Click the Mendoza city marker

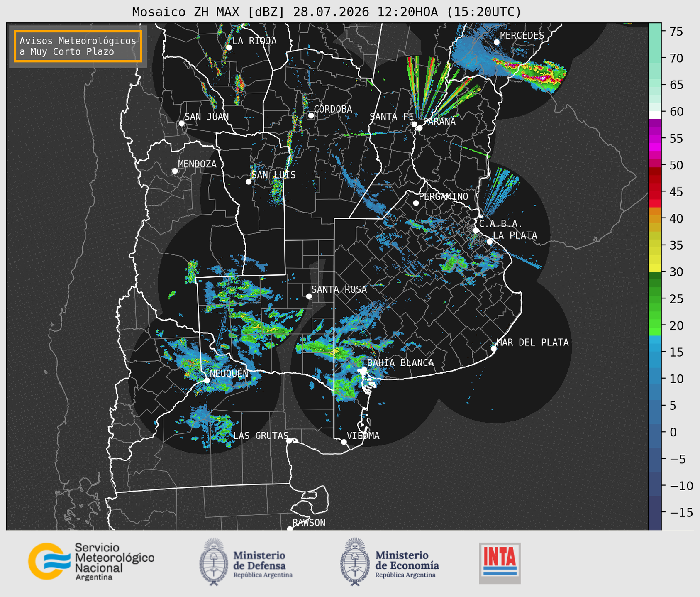click(x=175, y=171)
